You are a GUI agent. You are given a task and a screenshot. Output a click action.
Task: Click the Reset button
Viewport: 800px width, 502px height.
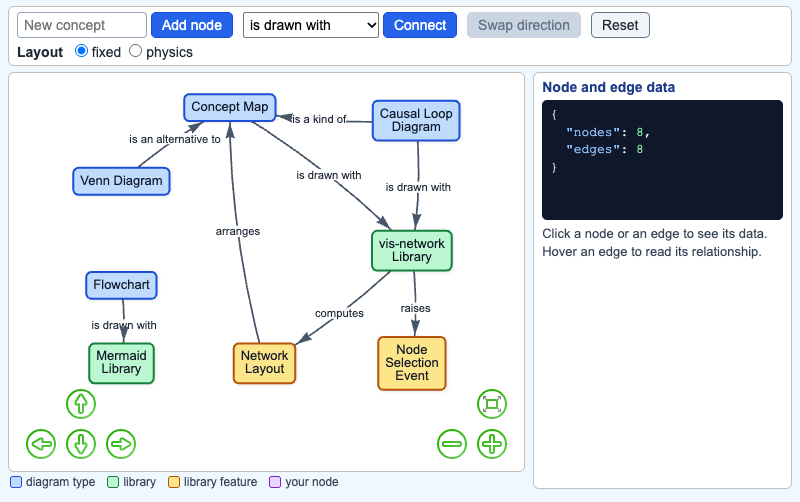(620, 25)
